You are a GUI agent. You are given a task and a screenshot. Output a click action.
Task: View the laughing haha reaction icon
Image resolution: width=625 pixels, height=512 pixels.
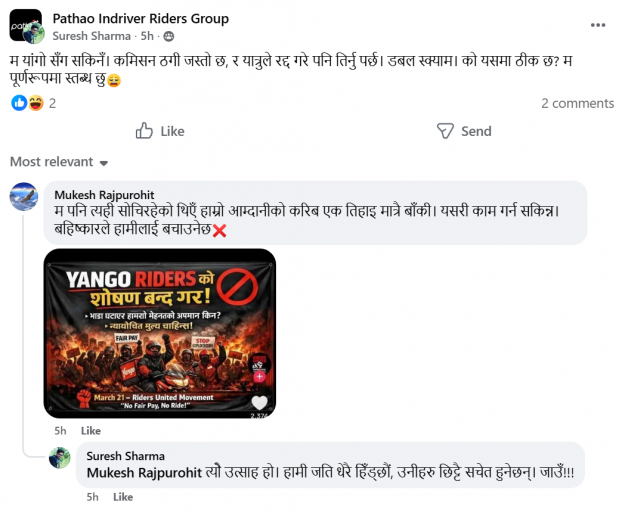click(x=36, y=103)
